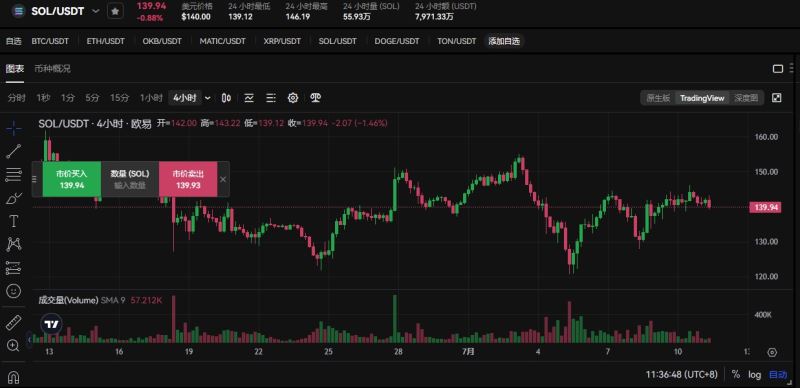Click the magnet snap mode icon
800x388 pixels.
(x=14, y=378)
